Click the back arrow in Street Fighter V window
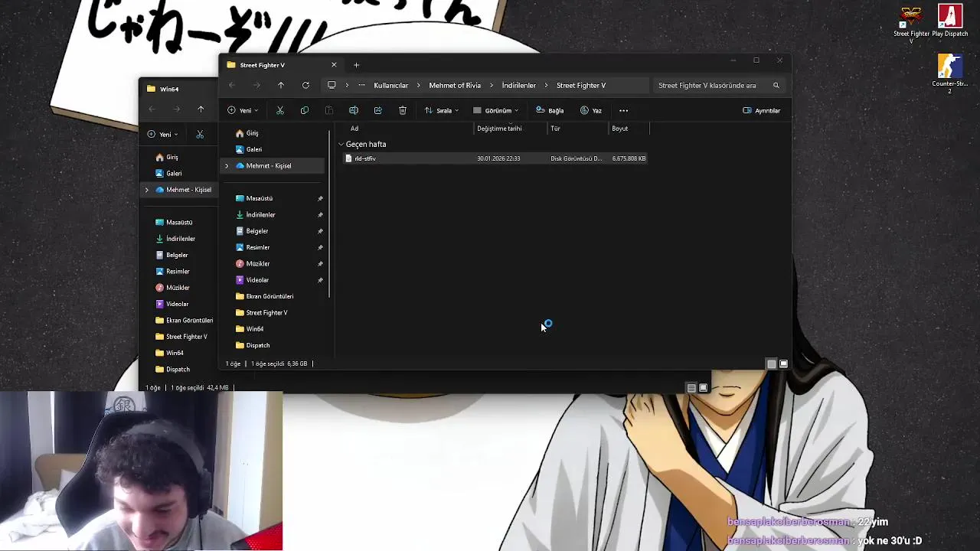Viewport: 980px width, 551px height. pos(232,85)
